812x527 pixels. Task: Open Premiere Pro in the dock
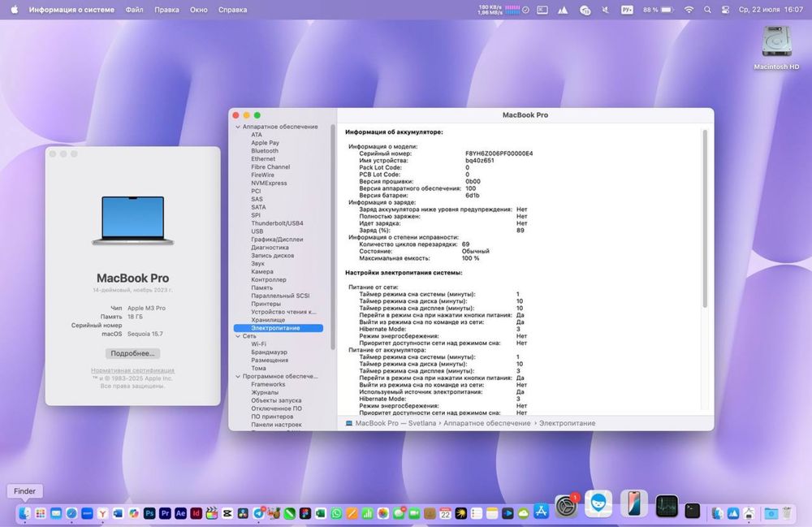tap(165, 513)
